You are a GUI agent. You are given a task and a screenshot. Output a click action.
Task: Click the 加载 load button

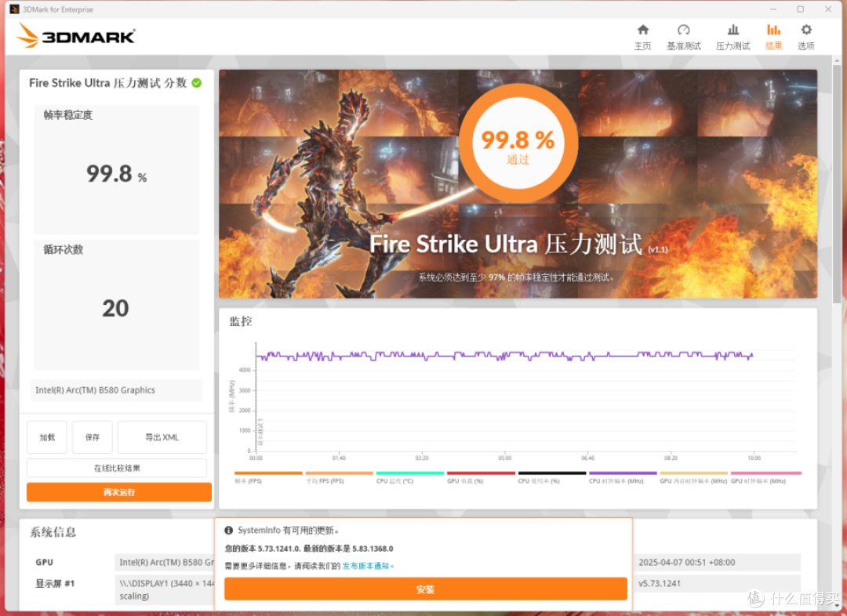pos(47,437)
